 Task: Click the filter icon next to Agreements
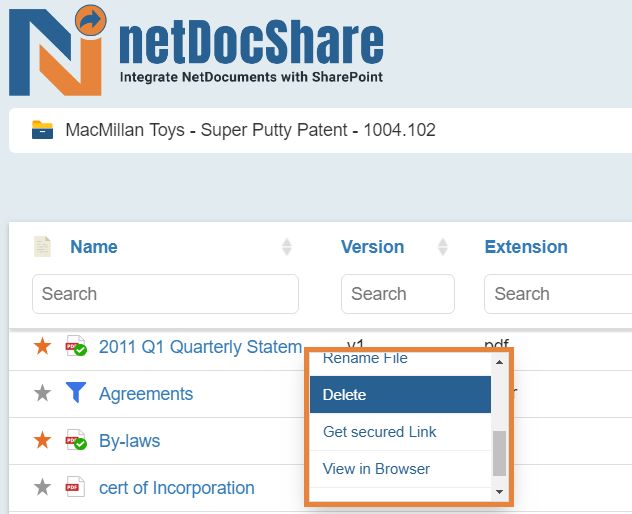click(76, 392)
